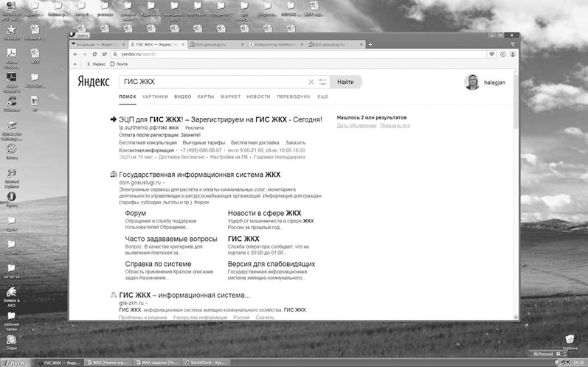Select the МАРКЕТ search category

(230, 97)
